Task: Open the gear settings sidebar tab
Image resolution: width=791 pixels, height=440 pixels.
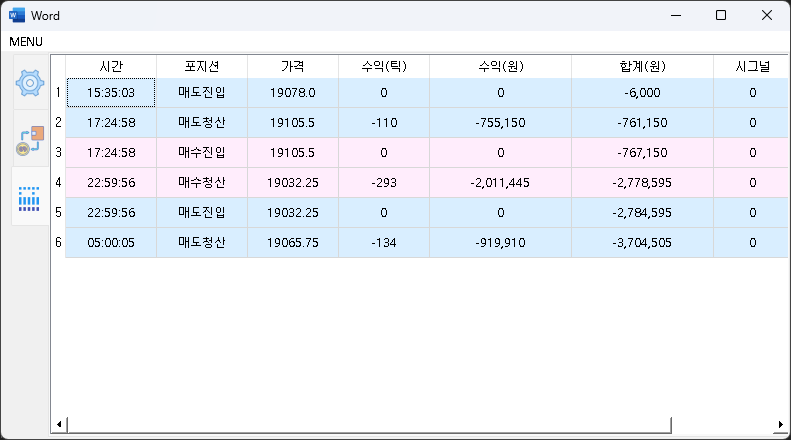Action: coord(30,83)
